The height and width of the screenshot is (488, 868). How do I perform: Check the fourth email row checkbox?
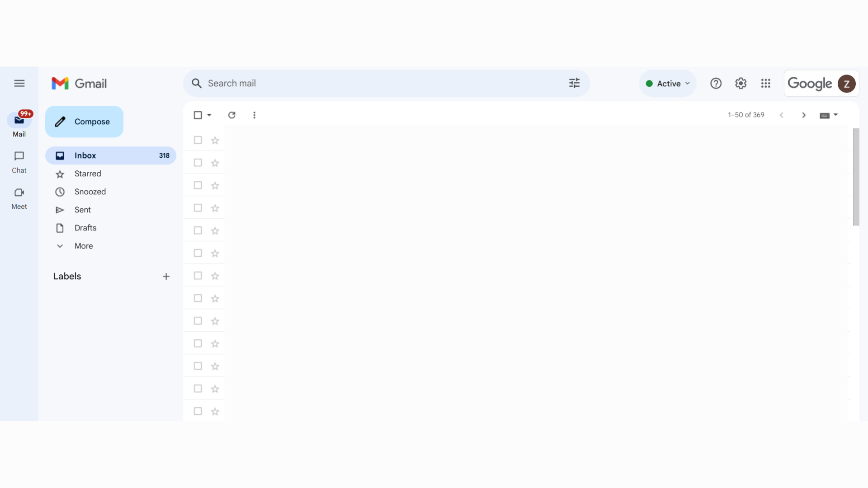(198, 208)
